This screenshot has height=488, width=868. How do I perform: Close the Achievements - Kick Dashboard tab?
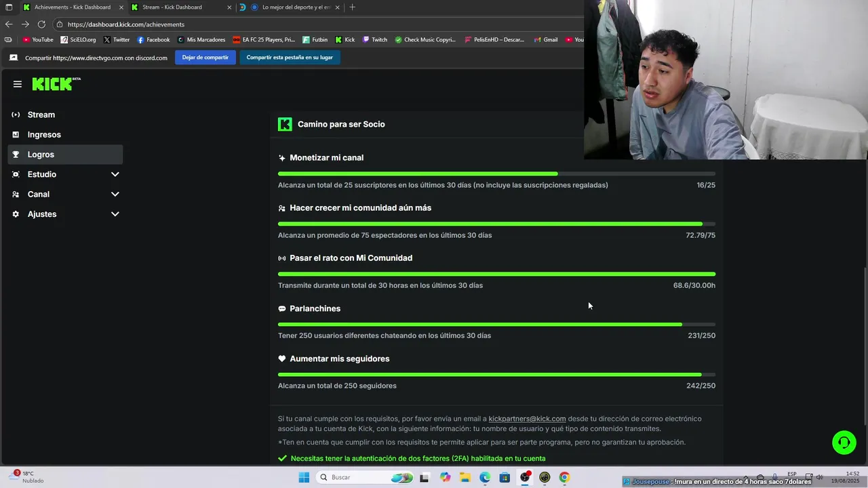121,7
